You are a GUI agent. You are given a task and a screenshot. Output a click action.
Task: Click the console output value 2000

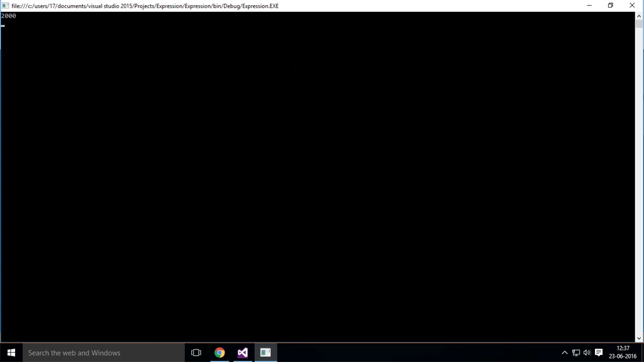click(x=9, y=16)
